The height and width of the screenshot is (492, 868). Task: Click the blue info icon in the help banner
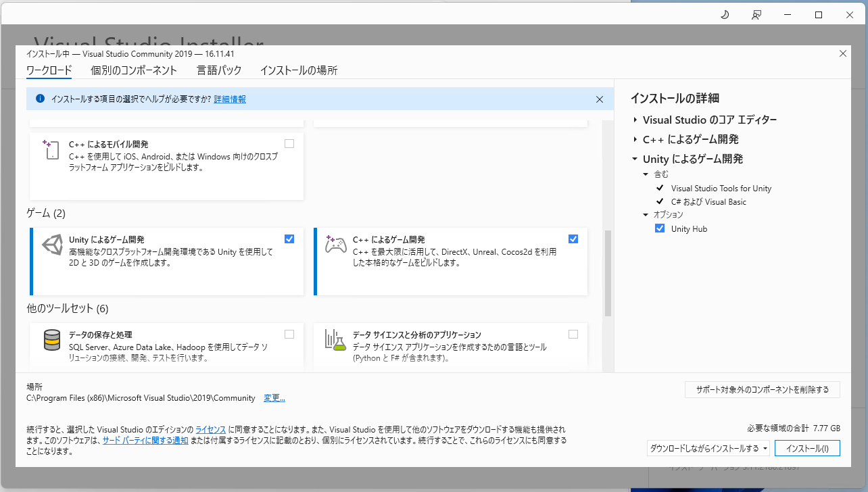(x=41, y=99)
